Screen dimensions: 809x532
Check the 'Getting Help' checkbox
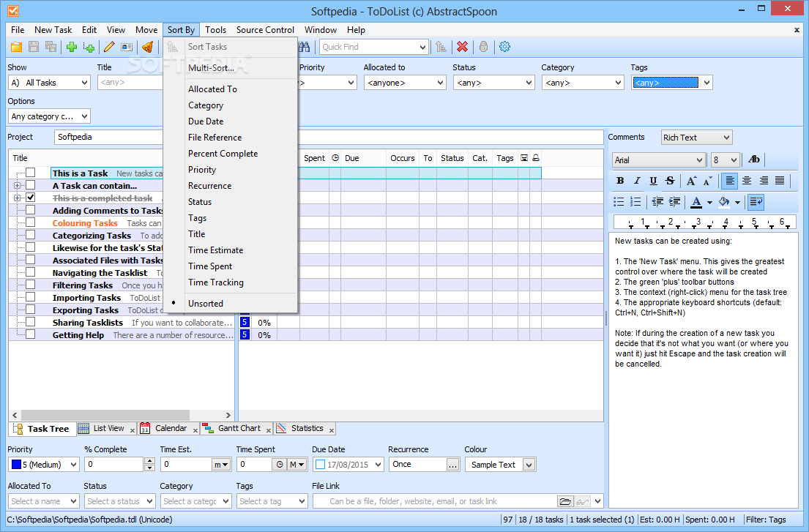[x=31, y=334]
